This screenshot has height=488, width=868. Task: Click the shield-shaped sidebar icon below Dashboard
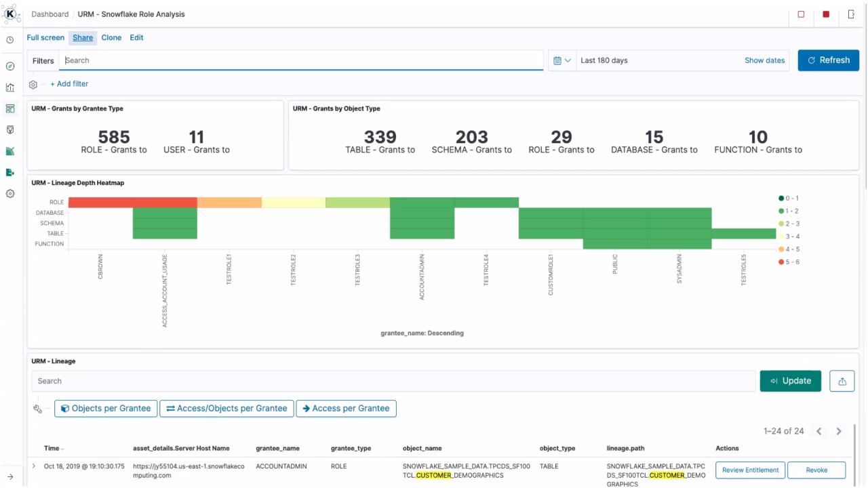(x=10, y=129)
